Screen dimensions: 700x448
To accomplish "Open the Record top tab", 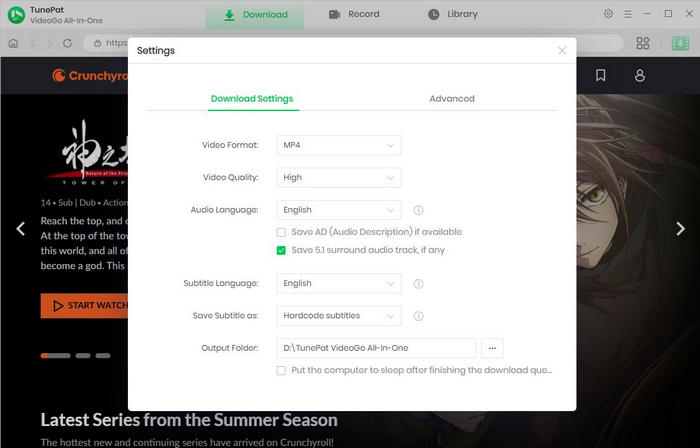I will 354,14.
